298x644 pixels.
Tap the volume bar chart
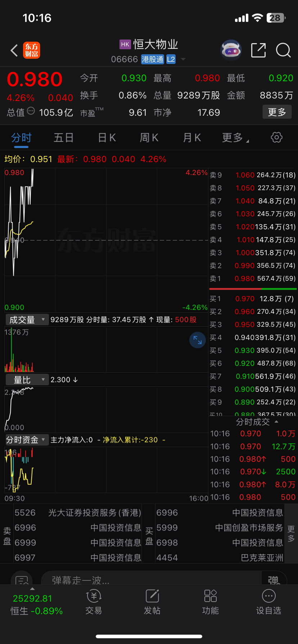(x=106, y=349)
